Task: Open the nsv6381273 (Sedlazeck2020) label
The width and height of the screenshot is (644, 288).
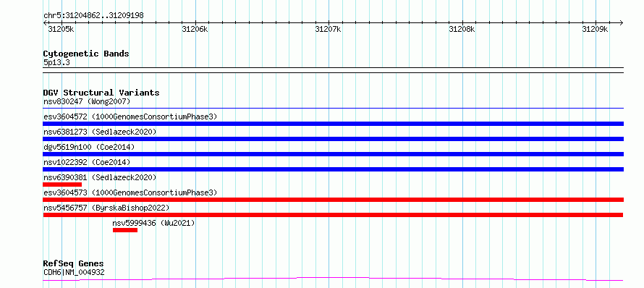Action: pos(100,132)
